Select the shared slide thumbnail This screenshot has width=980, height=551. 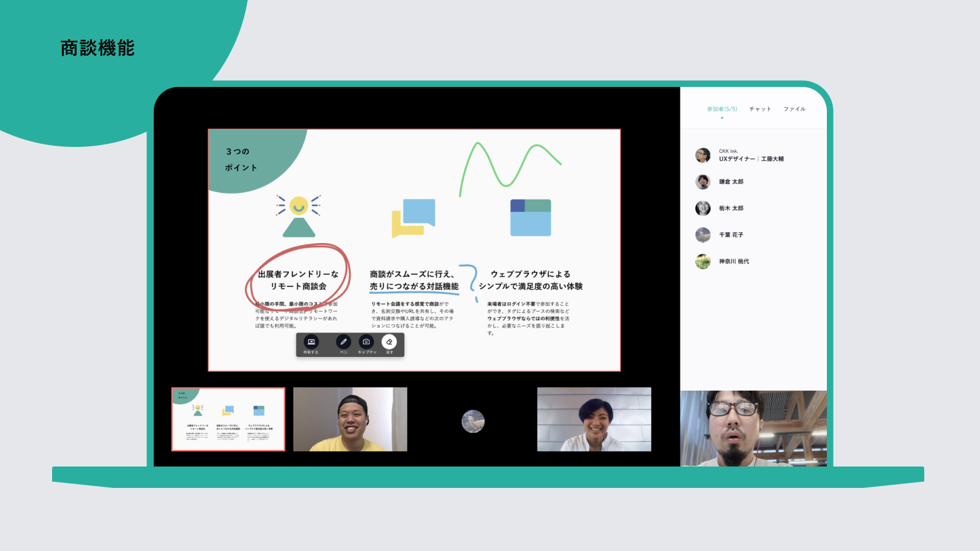(x=228, y=419)
